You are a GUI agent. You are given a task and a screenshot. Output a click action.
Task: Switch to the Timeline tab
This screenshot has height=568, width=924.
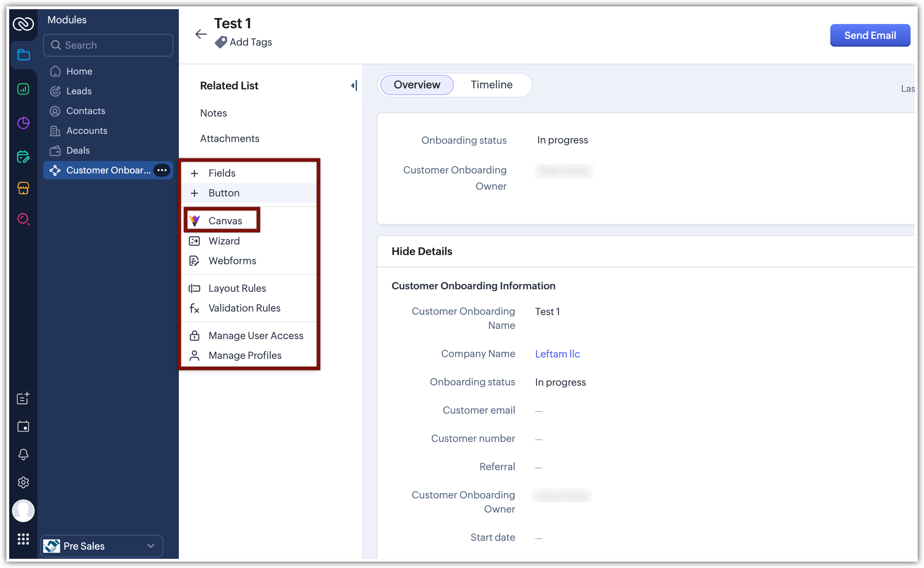coord(491,85)
